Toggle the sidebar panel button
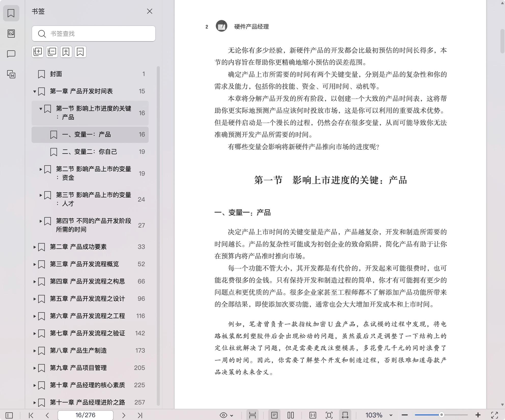The width and height of the screenshot is (505, 420). [x=9, y=415]
